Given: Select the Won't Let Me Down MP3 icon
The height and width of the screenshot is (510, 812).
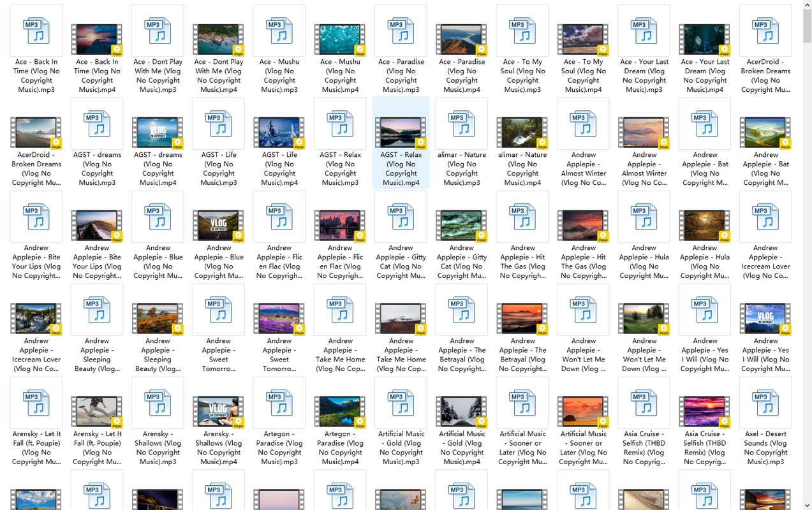Looking at the screenshot, I should 584,310.
